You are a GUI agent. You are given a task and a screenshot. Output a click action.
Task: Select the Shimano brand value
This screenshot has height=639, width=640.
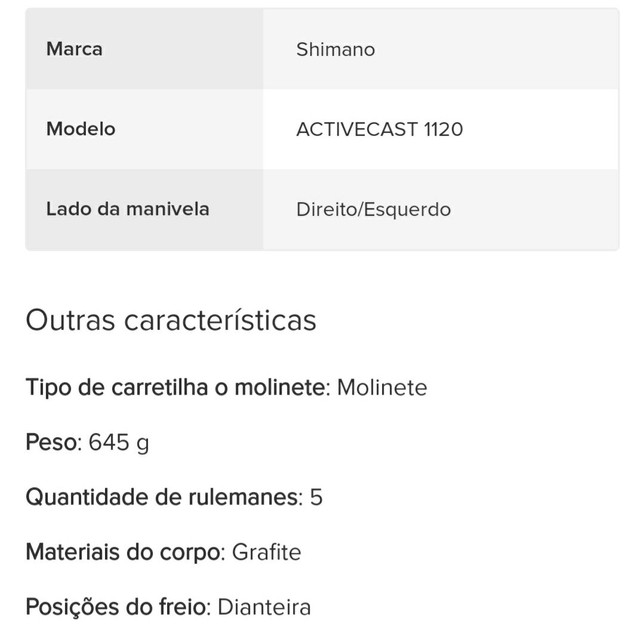click(x=336, y=50)
